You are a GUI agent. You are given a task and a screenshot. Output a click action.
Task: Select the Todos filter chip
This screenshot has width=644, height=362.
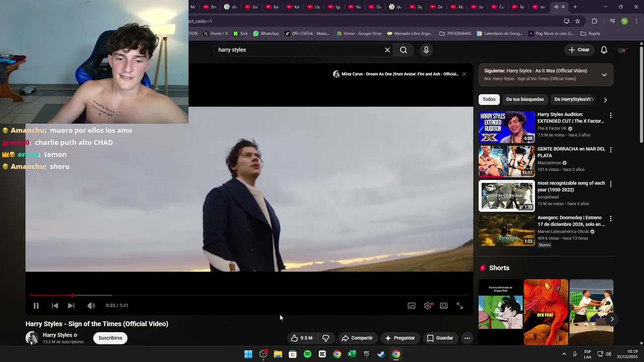point(489,100)
